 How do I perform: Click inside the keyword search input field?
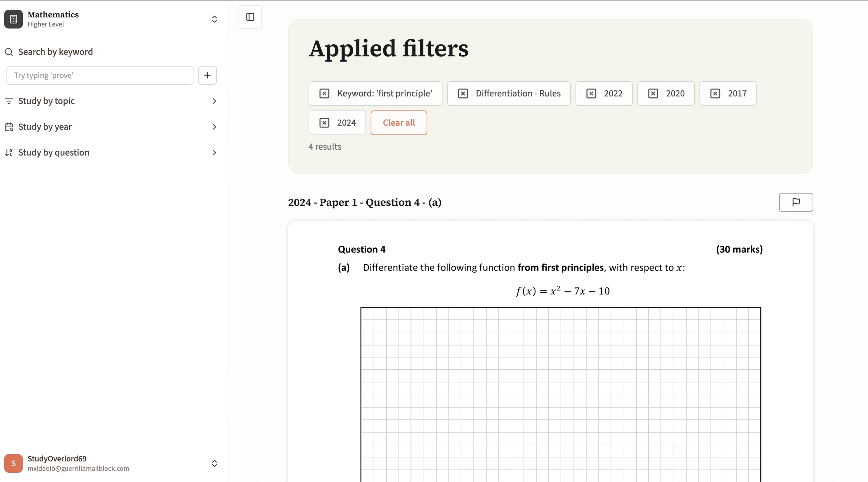(x=99, y=75)
